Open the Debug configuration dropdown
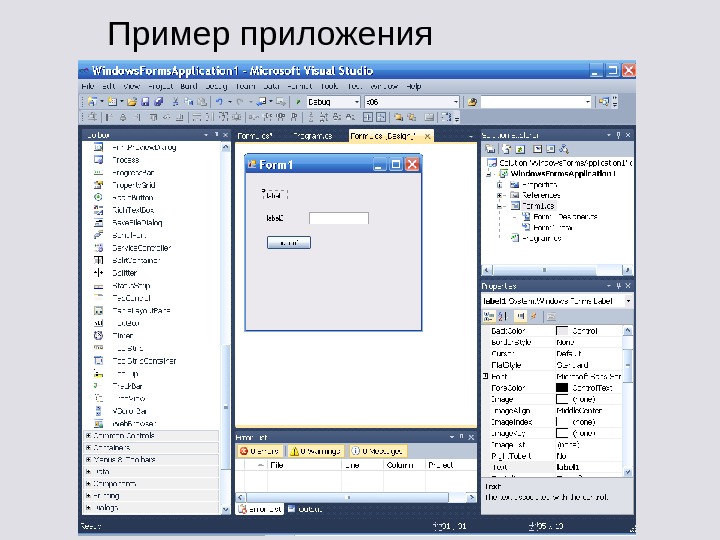Image resolution: width=720 pixels, height=540 pixels. (x=356, y=102)
